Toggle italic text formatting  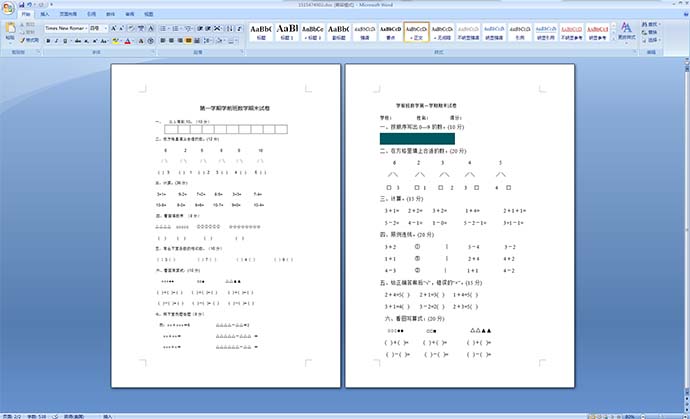tap(56, 42)
